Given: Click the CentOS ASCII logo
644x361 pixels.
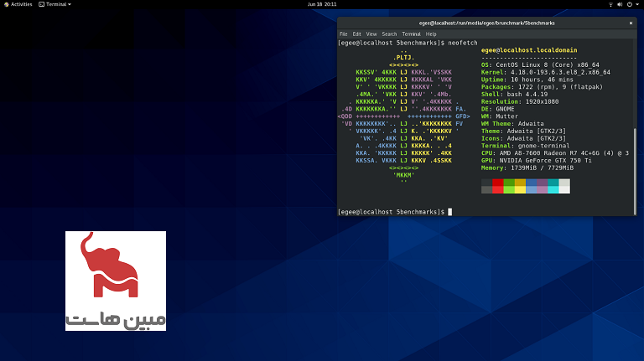Looking at the screenshot, I should point(403,116).
